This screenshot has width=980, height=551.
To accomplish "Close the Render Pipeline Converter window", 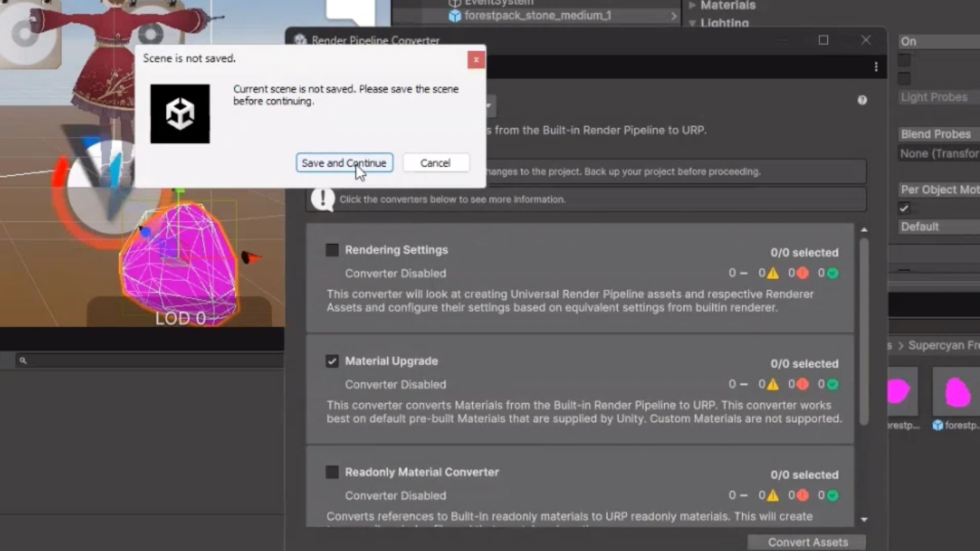I will 866,40.
